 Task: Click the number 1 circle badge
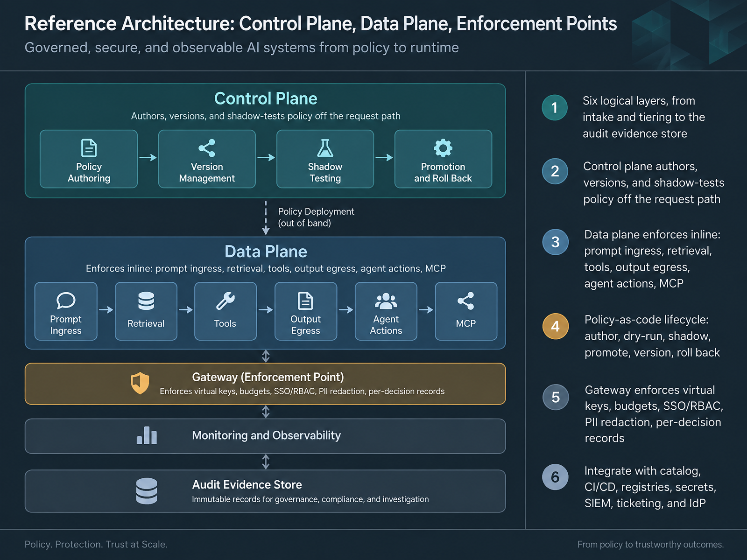(555, 108)
